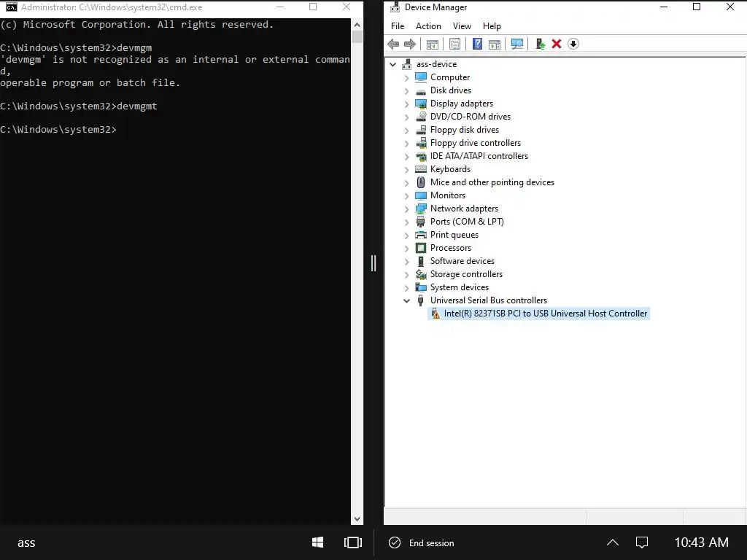The height and width of the screenshot is (560, 747).
Task: Toggle the Show/Hide Console Tree toolbar icon
Action: [432, 44]
